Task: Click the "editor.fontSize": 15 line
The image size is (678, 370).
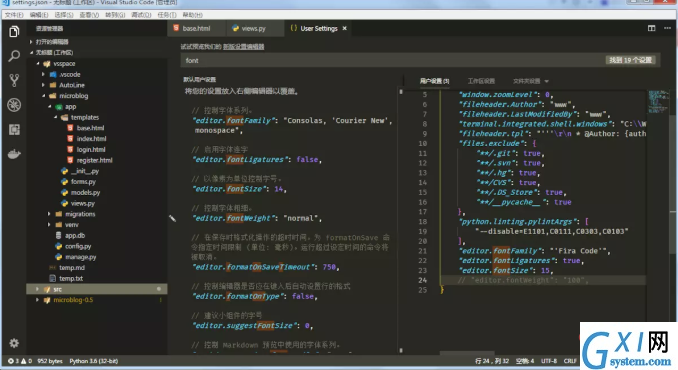Action: [x=506, y=271]
